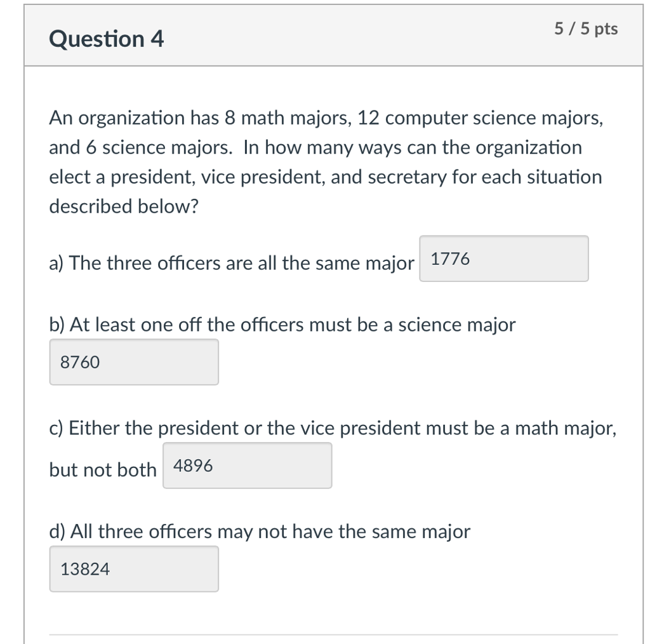This screenshot has height=644, width=650.
Task: Click the part d prompt text
Action: coord(260,532)
